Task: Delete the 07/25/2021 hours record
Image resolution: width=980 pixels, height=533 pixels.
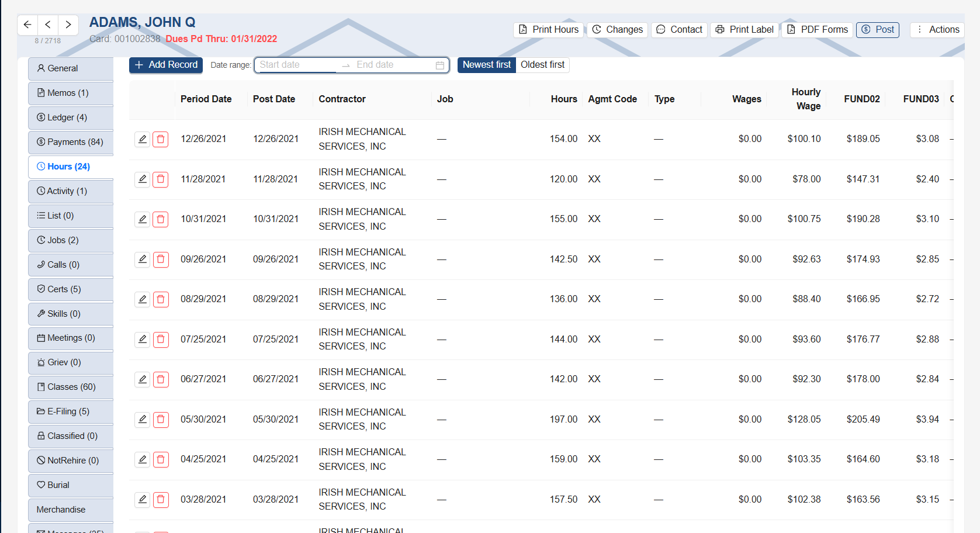Action: (x=161, y=340)
